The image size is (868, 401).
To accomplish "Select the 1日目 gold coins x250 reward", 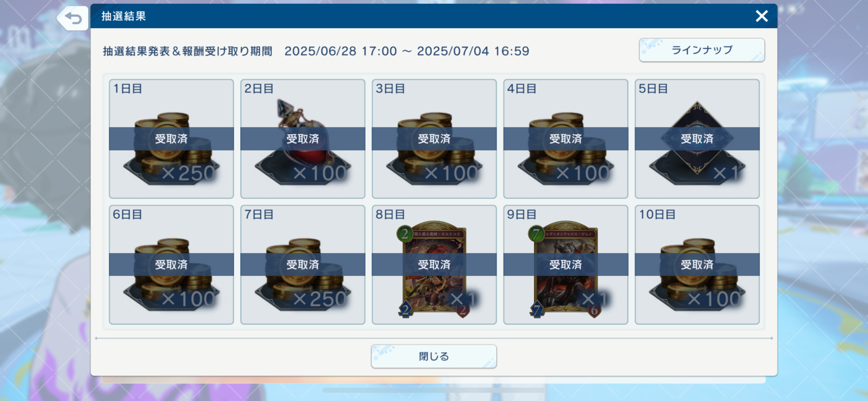I will 171,139.
